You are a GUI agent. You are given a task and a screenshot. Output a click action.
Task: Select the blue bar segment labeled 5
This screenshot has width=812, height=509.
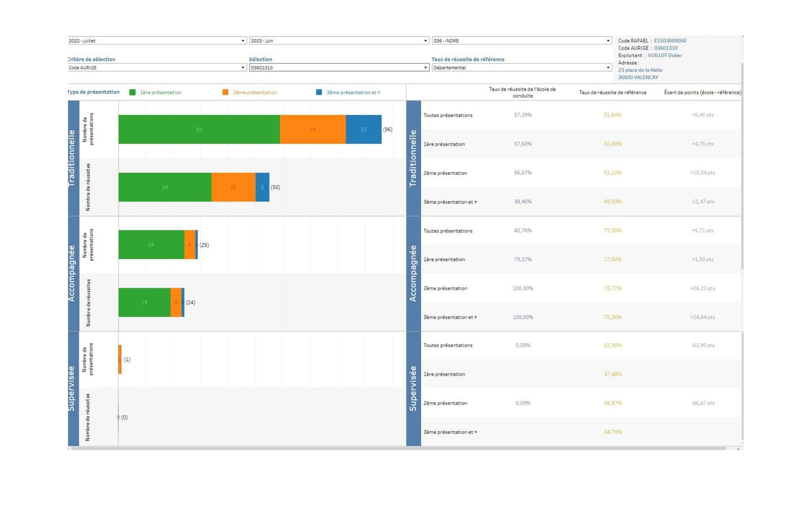tap(262, 187)
